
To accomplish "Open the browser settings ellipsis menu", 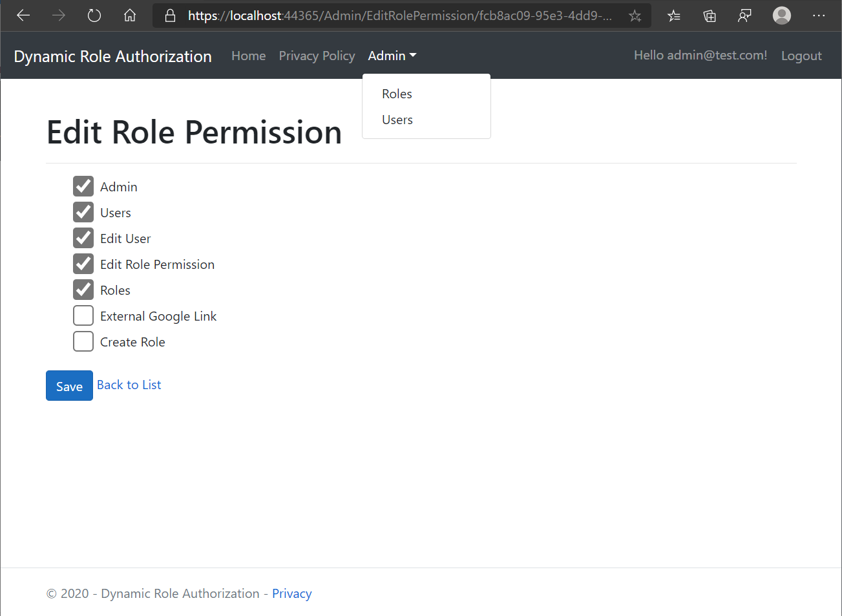I will point(819,16).
